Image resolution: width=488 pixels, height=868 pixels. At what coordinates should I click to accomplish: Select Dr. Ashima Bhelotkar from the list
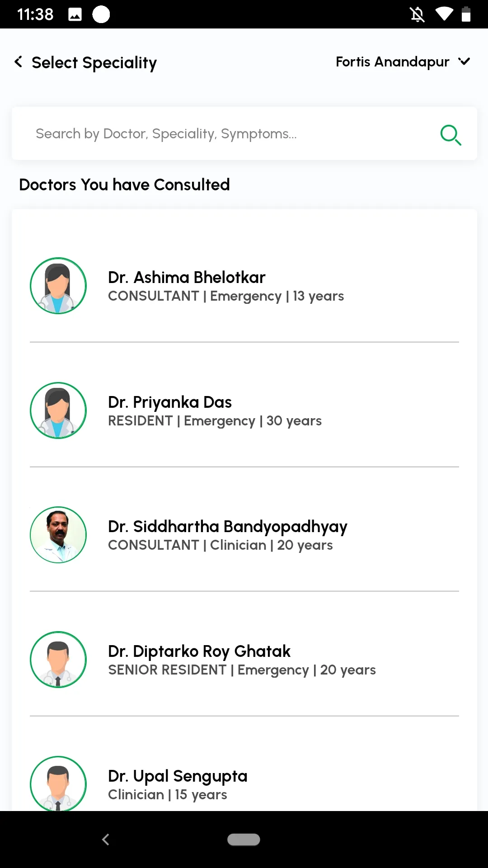click(x=244, y=286)
